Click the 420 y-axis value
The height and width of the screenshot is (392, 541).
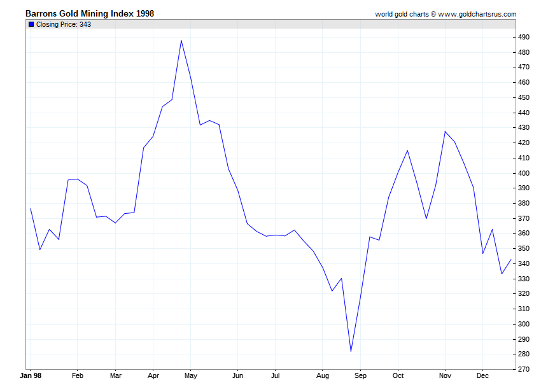click(x=524, y=143)
